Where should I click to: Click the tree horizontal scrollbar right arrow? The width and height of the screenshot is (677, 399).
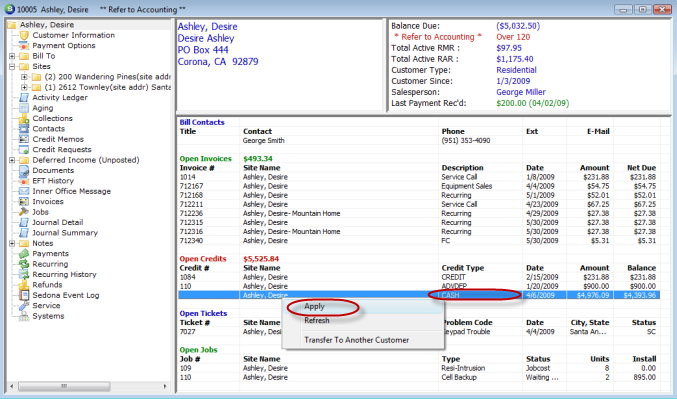point(165,386)
